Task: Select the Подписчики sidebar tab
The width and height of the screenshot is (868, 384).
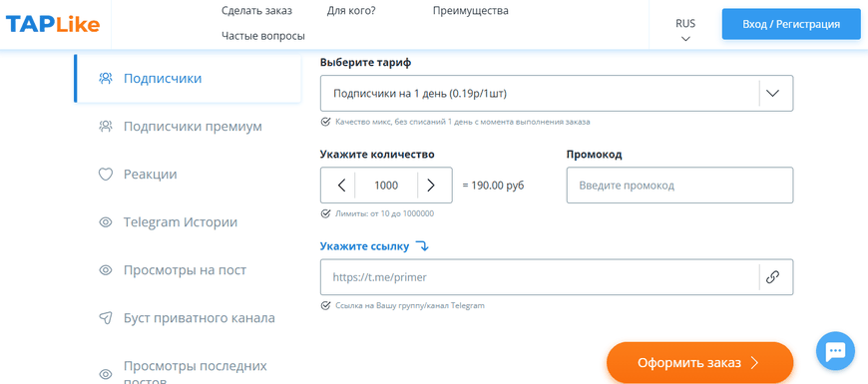Action: (189, 79)
